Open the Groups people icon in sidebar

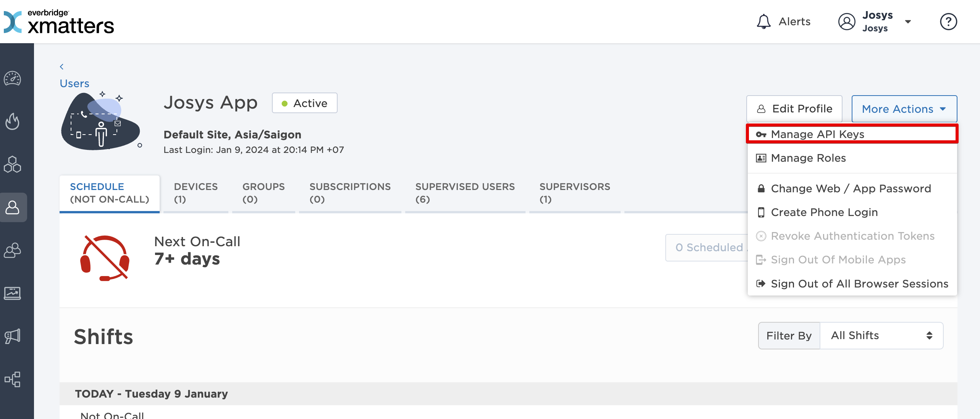click(x=13, y=250)
